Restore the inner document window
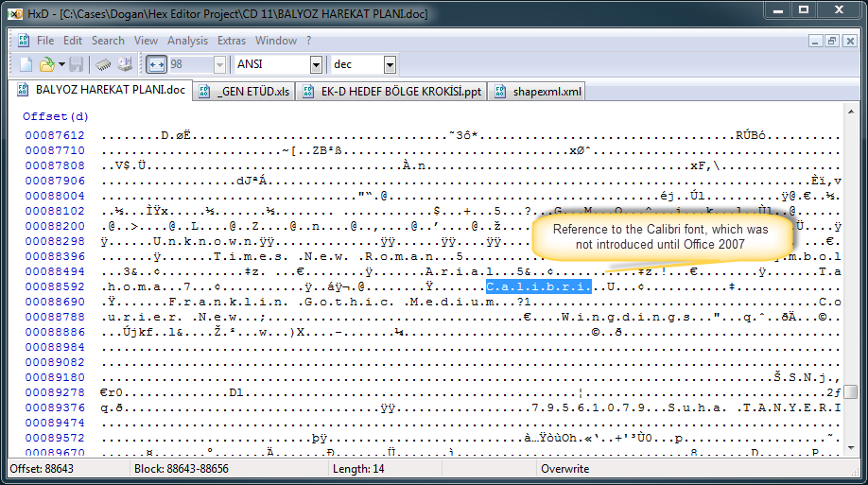Viewport: 868px width, 485px height. click(831, 41)
